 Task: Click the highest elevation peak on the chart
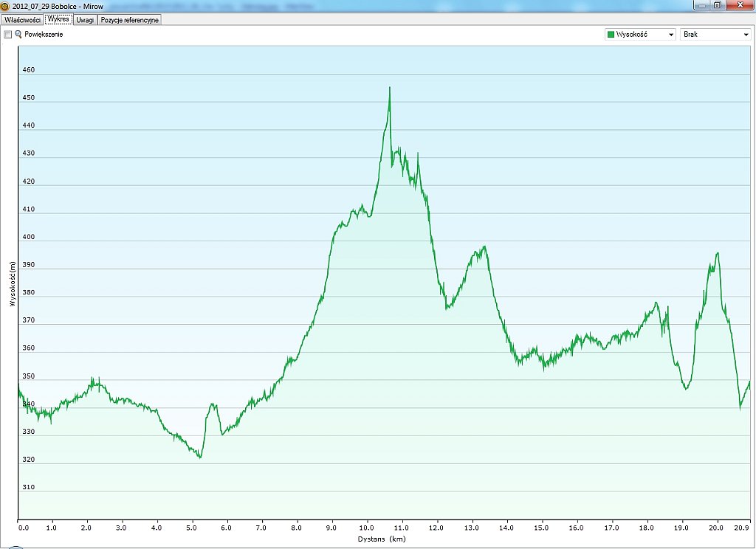coord(389,88)
